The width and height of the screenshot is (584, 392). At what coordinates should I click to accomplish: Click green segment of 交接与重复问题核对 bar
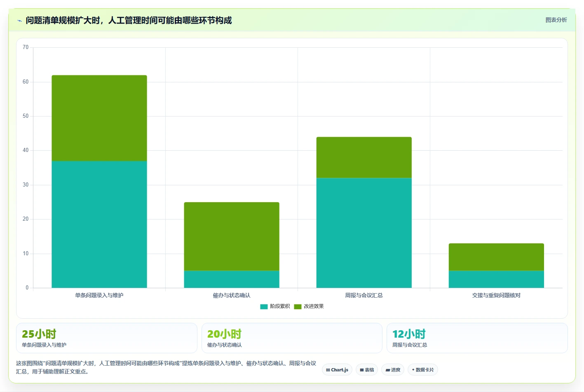tap(496, 257)
